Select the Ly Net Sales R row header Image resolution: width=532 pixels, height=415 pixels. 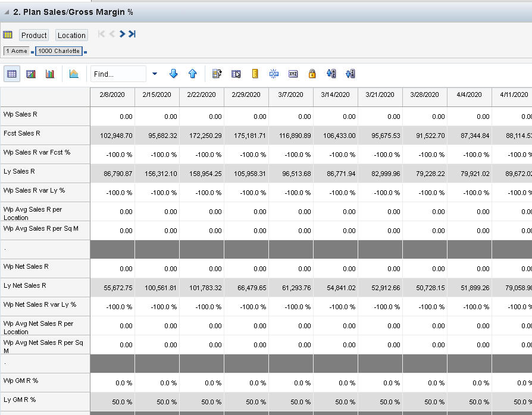[45, 288]
